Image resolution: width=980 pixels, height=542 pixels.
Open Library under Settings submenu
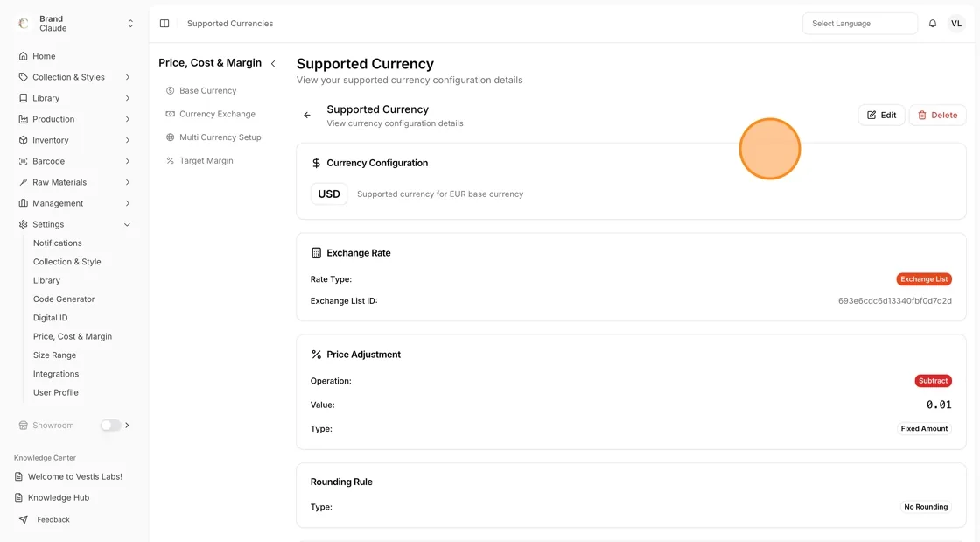[46, 281]
